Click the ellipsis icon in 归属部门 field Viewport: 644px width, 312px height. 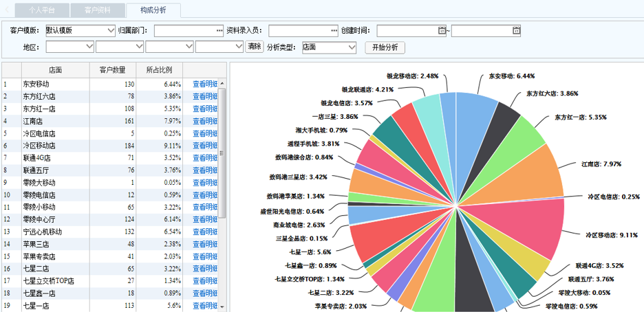tap(219, 30)
